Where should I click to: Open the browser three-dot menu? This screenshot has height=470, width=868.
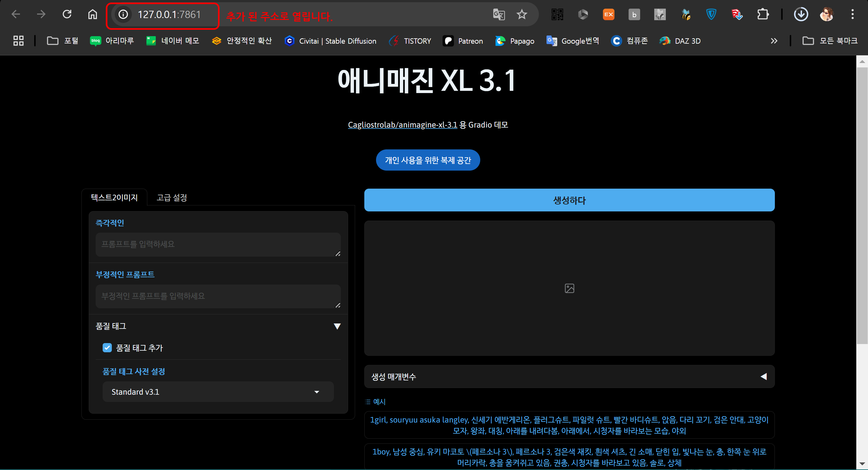[x=852, y=15]
